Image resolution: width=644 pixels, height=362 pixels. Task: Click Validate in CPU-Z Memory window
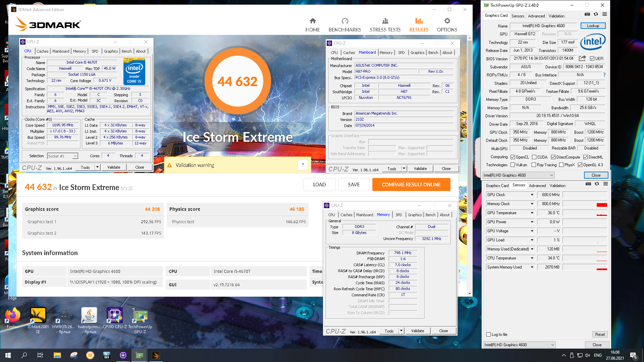click(x=418, y=330)
